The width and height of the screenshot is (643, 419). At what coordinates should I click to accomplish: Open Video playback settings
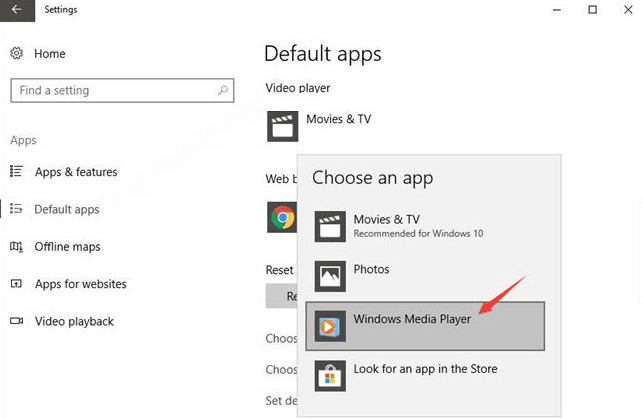[74, 321]
